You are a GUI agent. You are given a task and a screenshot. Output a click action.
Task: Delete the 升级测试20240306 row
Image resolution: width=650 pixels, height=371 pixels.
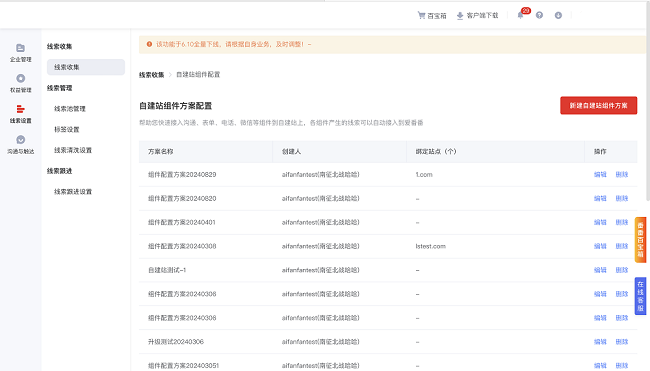[621, 342]
